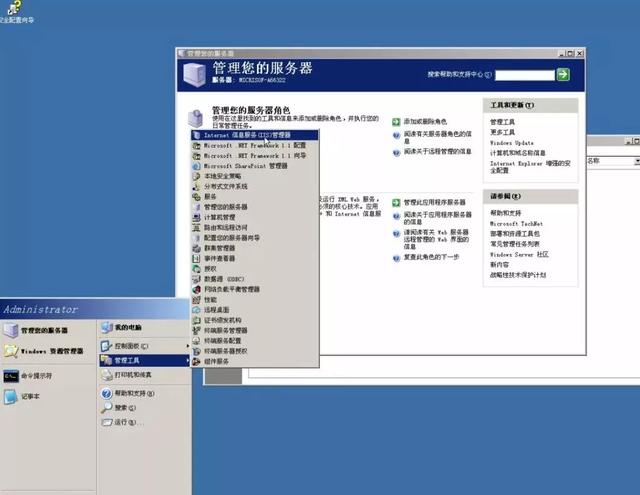The image size is (640, 495).
Task: Open Internet 信息服务(IIS)管理器 from the submenu
Action: (254, 135)
